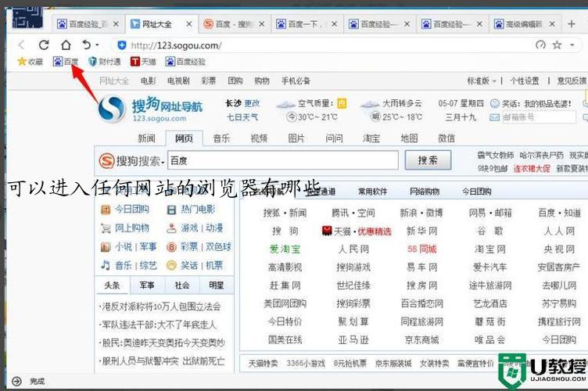Open the 百度经验 bookmark
The image size is (588, 391).
pyautogui.click(x=185, y=62)
